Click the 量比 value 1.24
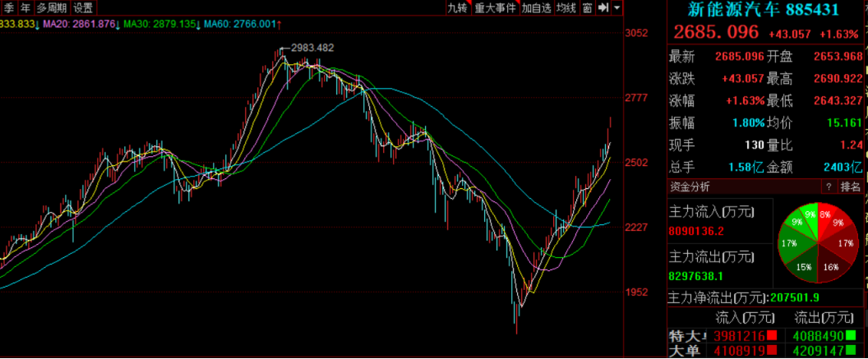 click(x=853, y=145)
